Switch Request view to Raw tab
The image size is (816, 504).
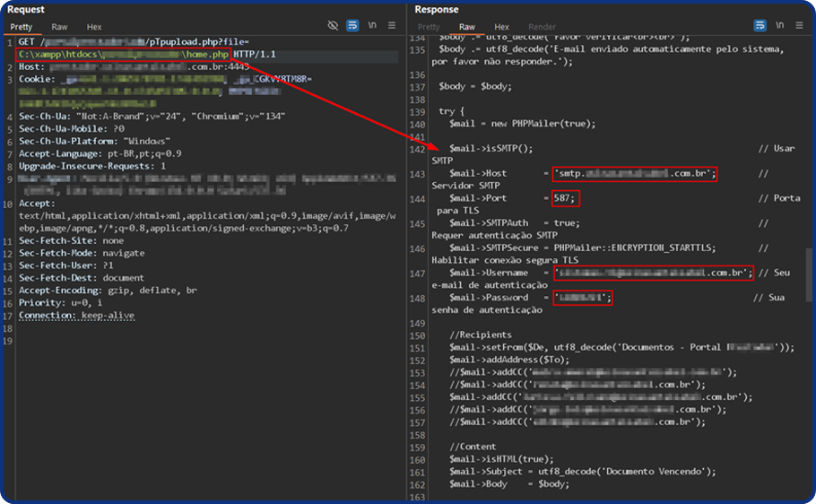click(59, 27)
